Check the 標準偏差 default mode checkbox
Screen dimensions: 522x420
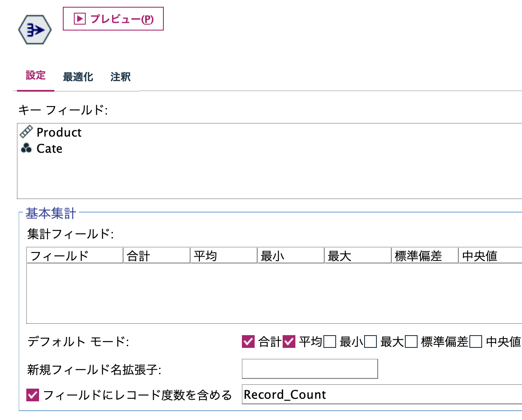pyautogui.click(x=411, y=342)
